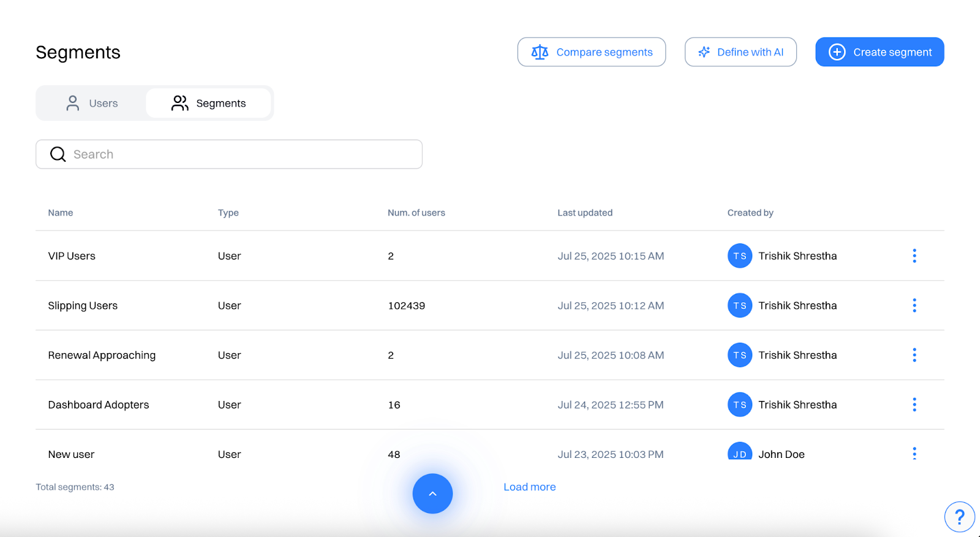Click the Created by column header
The height and width of the screenshot is (537, 980).
click(x=750, y=213)
